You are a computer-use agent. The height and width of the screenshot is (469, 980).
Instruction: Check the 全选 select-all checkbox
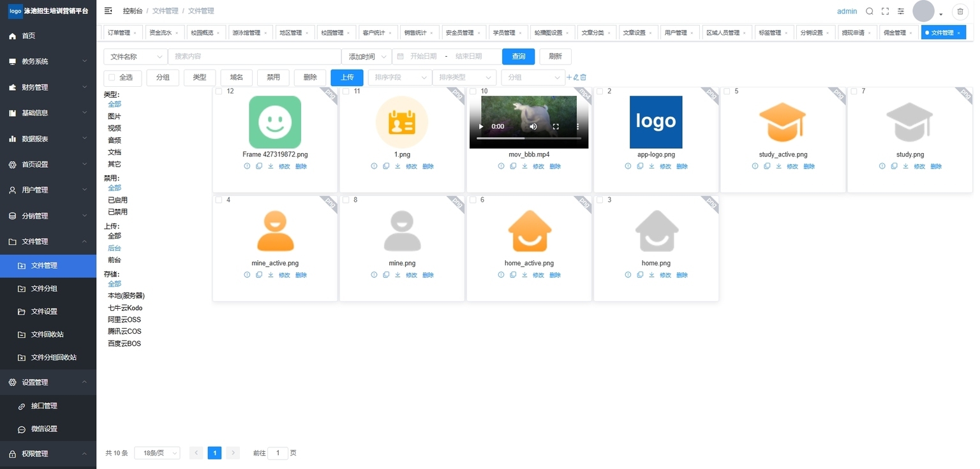coord(112,77)
